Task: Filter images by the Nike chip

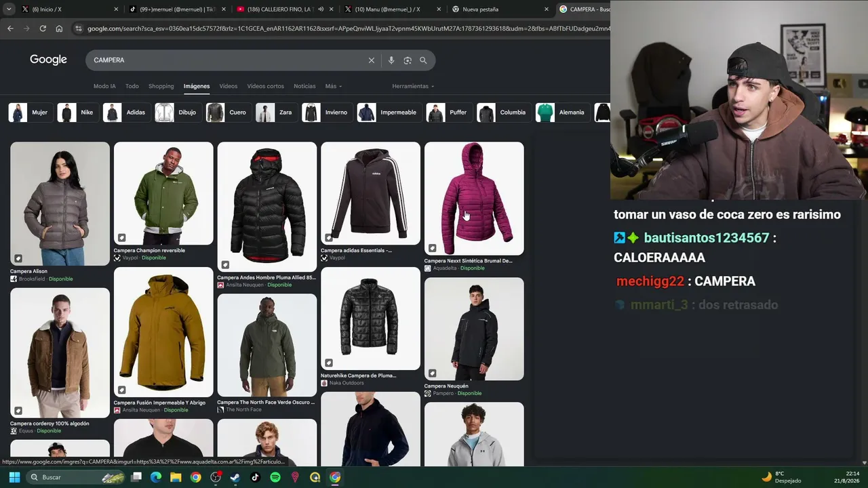Action: click(x=77, y=113)
